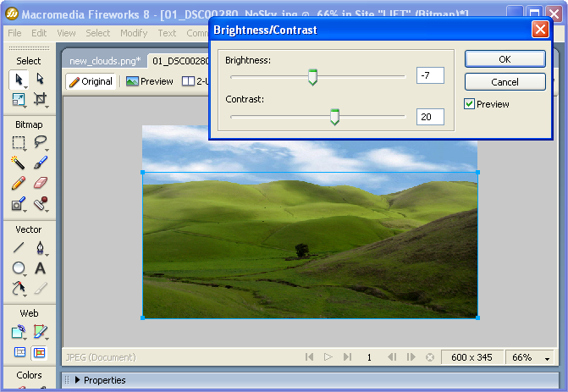
Task: Select the Lasso tool
Action: [40, 142]
